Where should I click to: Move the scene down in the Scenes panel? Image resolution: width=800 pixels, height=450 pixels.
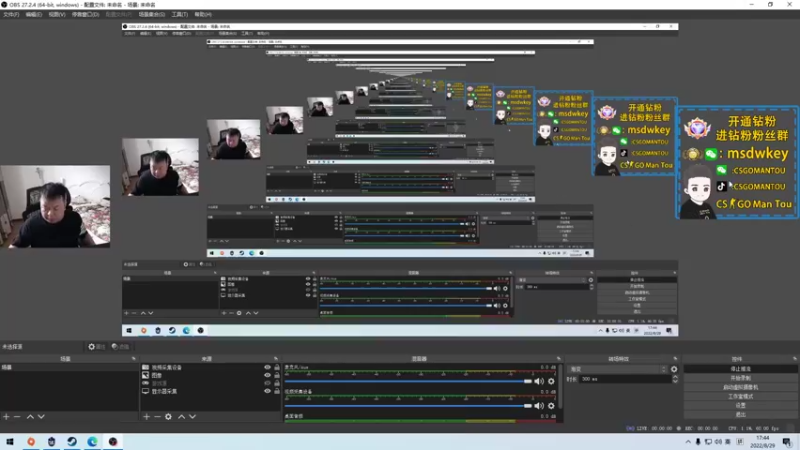pos(41,417)
